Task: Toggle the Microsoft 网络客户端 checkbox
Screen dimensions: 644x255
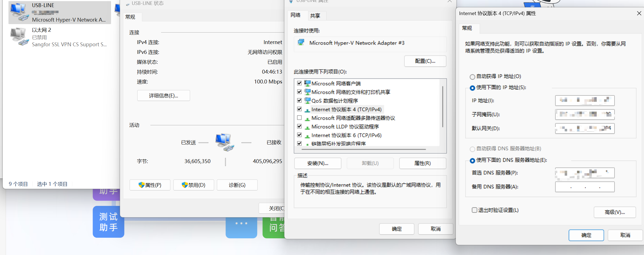Action: point(299,83)
